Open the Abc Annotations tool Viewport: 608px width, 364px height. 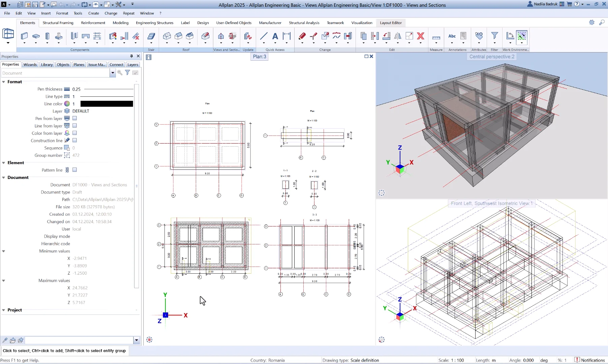coord(452,36)
